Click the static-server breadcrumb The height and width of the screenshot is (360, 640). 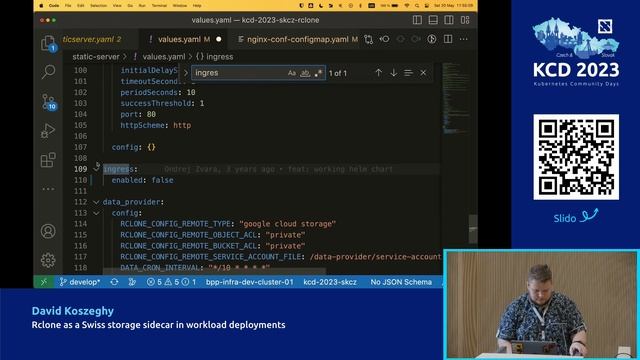[96, 57]
